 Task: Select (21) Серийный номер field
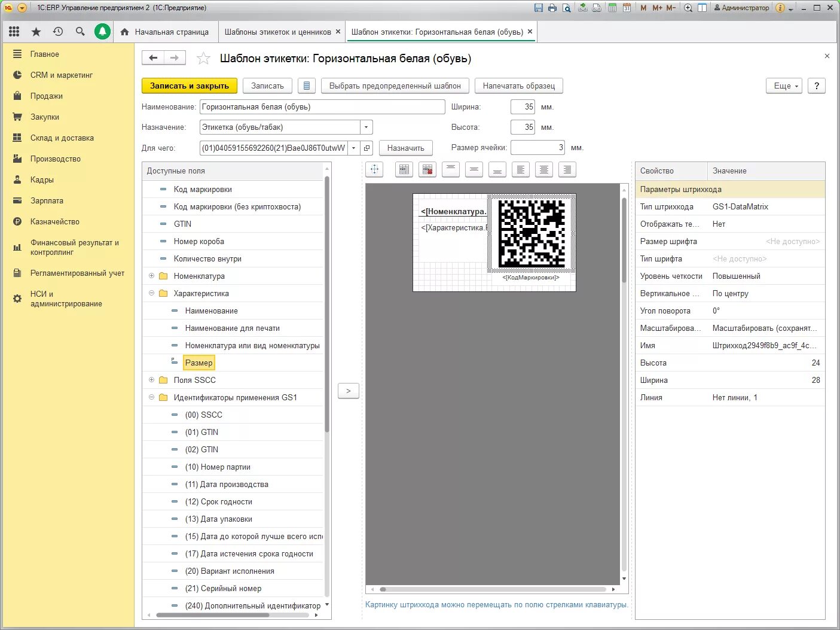223,588
